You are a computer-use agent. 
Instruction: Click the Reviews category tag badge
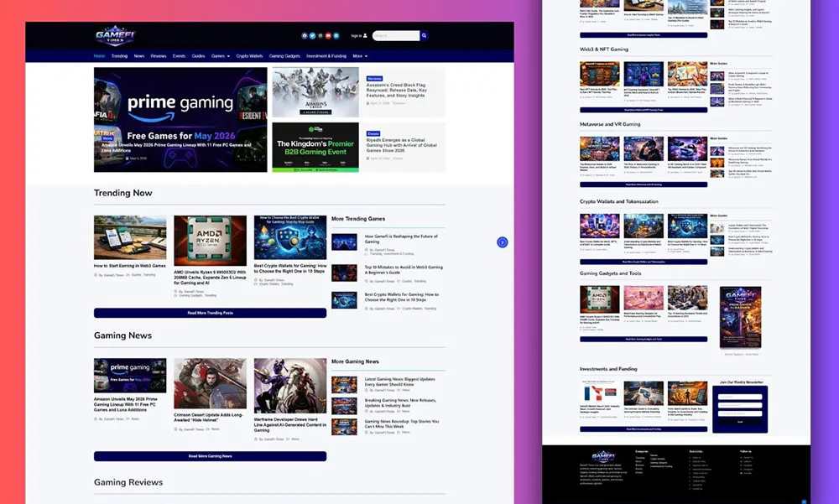(374, 79)
